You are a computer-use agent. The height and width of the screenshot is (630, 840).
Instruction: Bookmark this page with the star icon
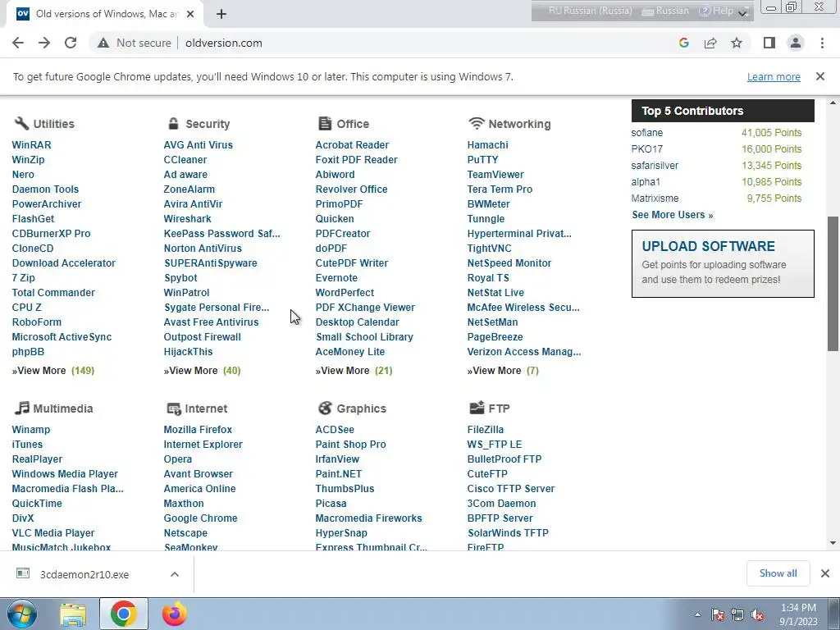737,43
